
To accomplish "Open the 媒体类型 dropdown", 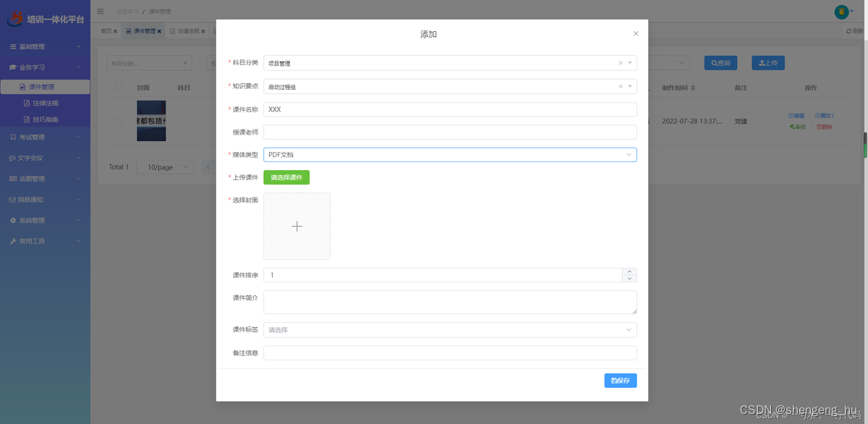I will tap(450, 155).
